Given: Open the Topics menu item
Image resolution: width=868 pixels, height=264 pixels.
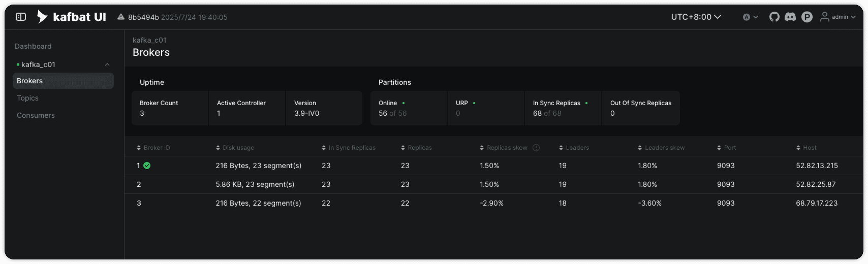Looking at the screenshot, I should pyautogui.click(x=28, y=98).
